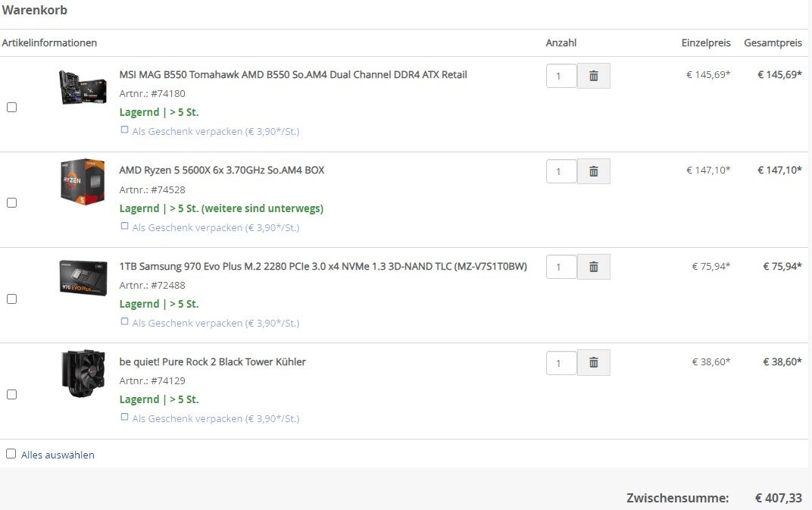Delete MSI MAG B550 Tomahawk from cart

593,76
